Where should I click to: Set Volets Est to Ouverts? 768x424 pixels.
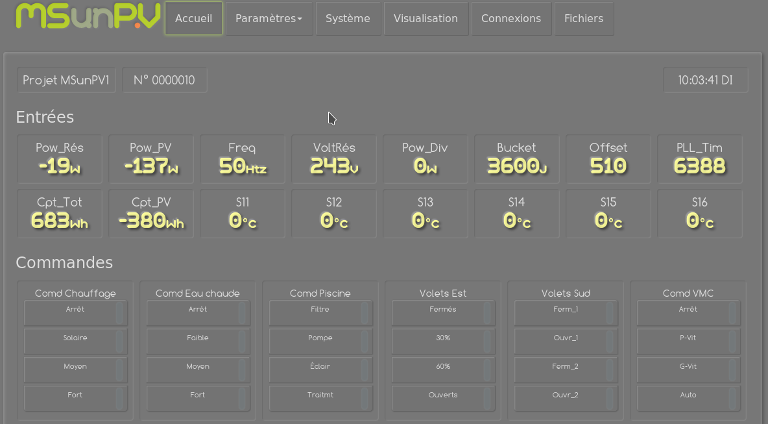(442, 395)
